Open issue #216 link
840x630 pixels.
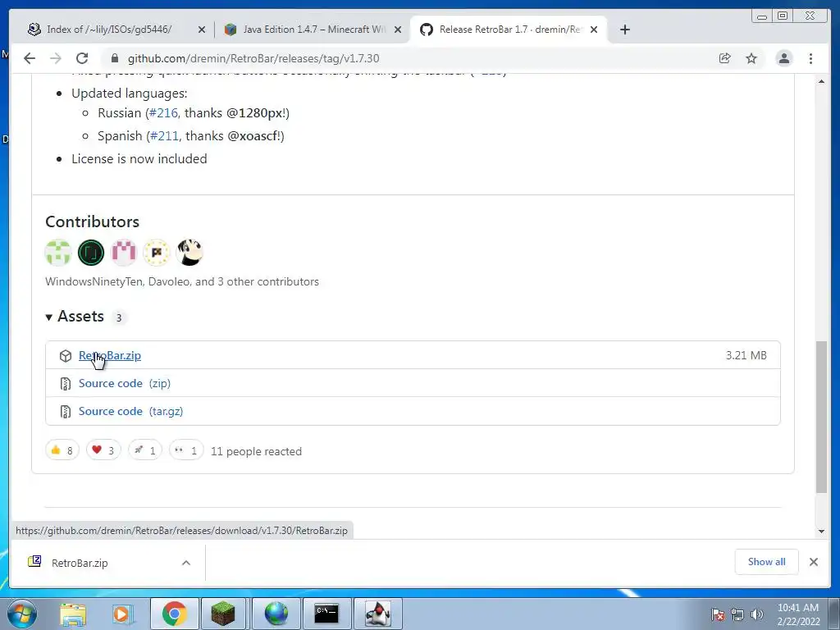click(x=163, y=113)
